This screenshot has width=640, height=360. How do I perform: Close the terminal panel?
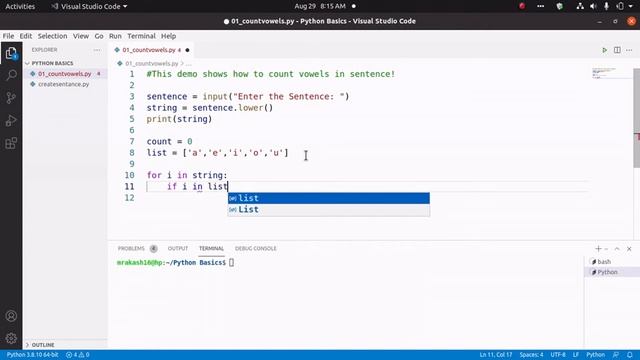click(x=629, y=249)
